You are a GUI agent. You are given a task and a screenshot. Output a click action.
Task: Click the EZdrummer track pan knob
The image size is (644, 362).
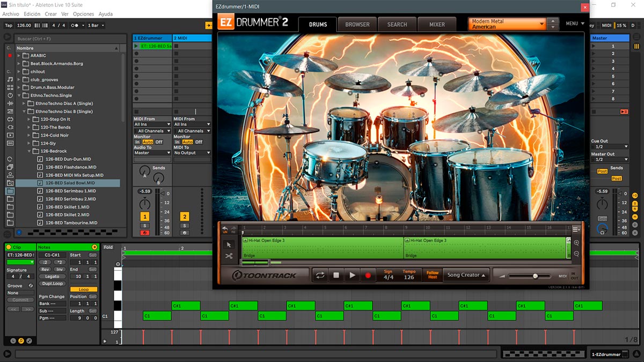(x=145, y=204)
